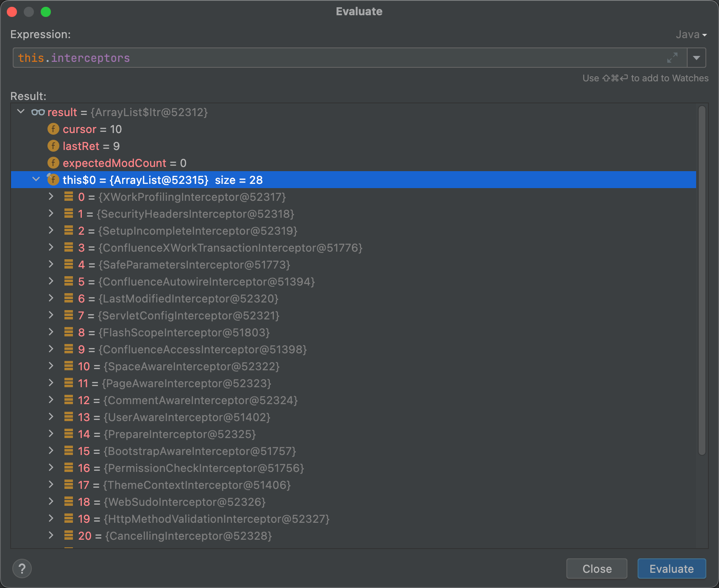This screenshot has width=719, height=588.
Task: Click the field icon beside expectedModCount
Action: tap(53, 163)
